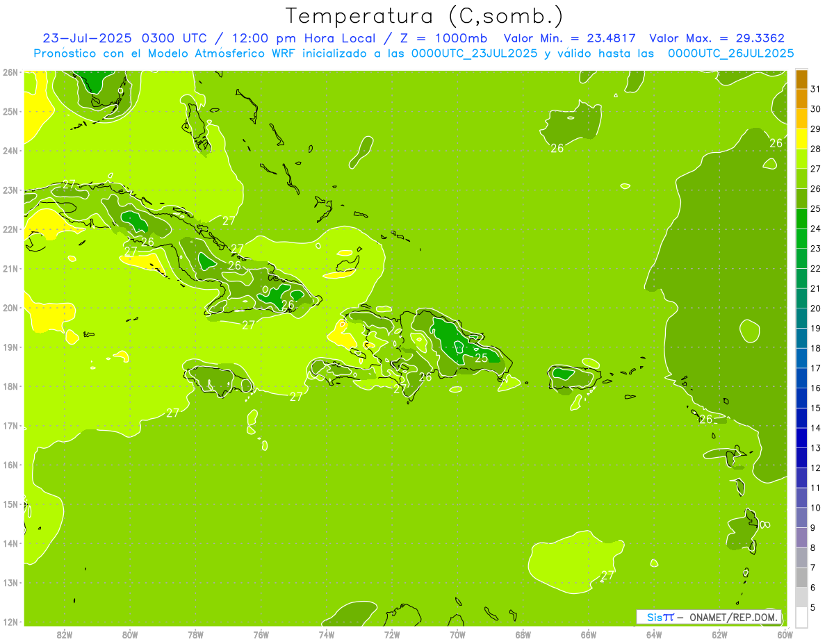This screenshot has width=834, height=644.
Task: Click the light green legend swatch between 27 and 28
Action: click(801, 159)
